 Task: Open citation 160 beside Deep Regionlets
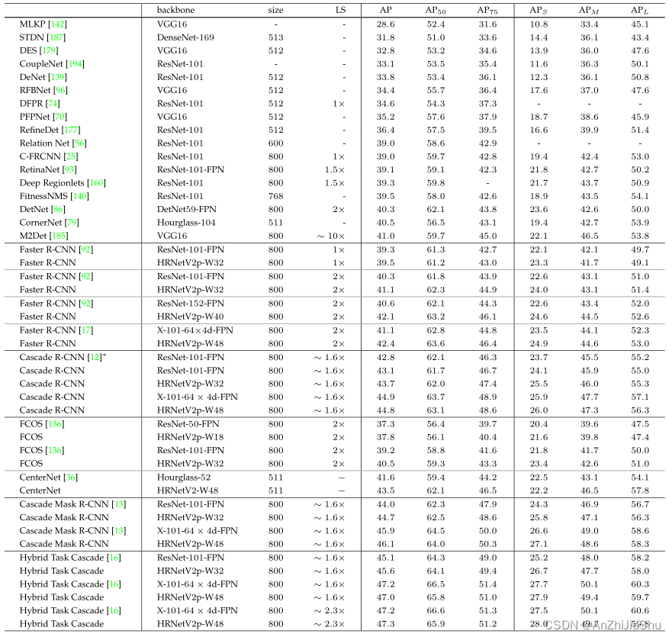click(96, 183)
